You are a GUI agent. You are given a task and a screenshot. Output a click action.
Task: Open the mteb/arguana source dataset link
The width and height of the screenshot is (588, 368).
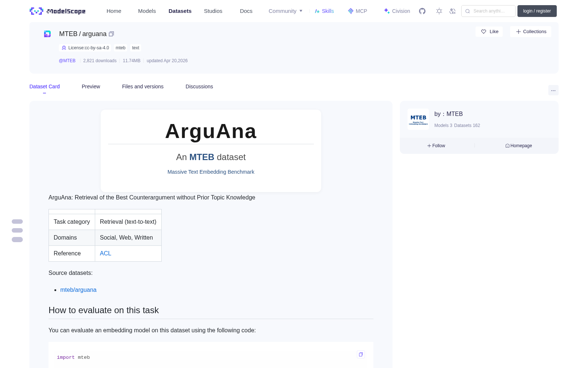[78, 290]
